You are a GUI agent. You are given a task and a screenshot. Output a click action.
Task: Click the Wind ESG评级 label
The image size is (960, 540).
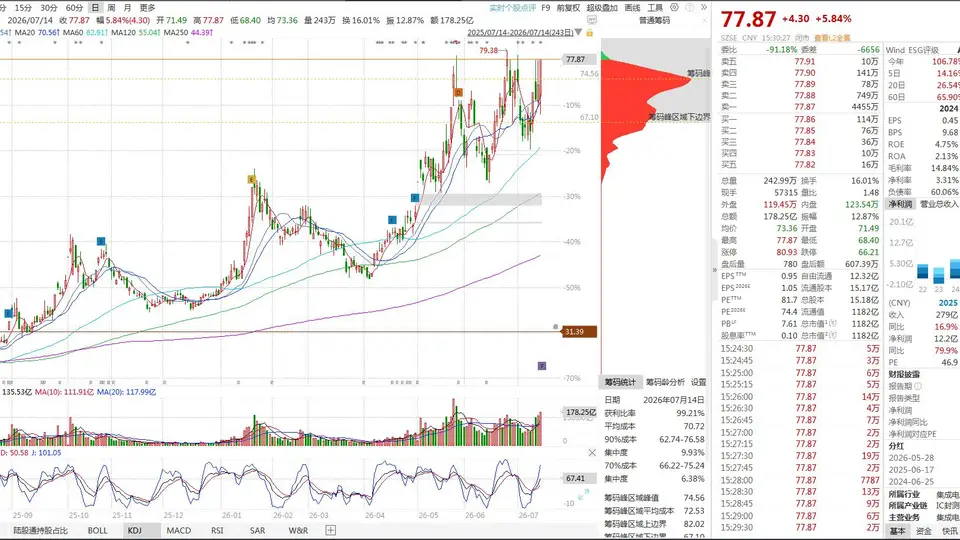click(912, 50)
